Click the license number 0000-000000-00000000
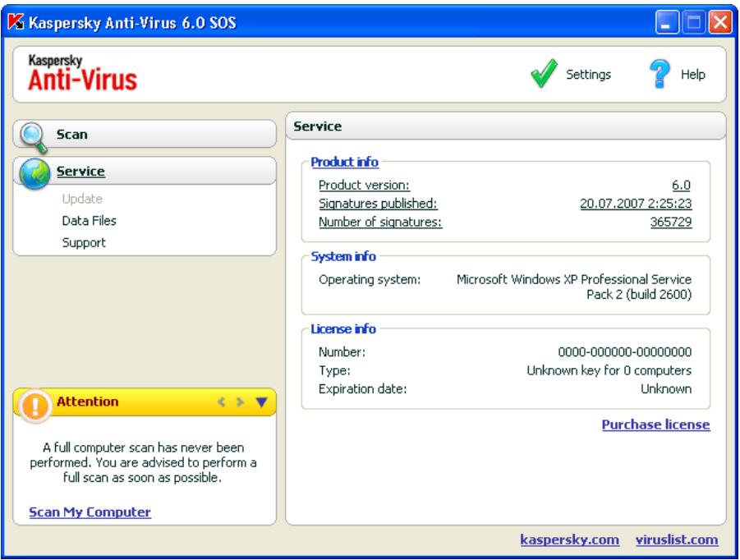The width and height of the screenshot is (740, 560). click(624, 352)
